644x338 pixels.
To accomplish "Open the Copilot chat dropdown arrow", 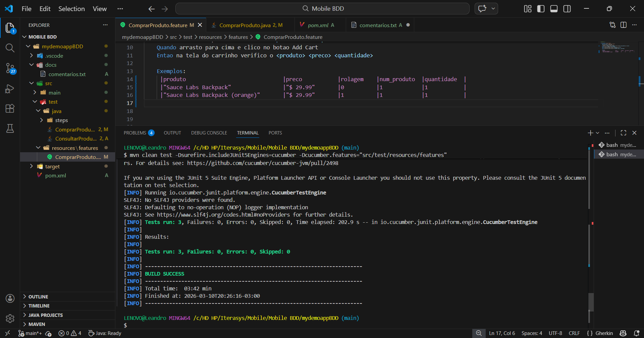I will click(x=493, y=9).
